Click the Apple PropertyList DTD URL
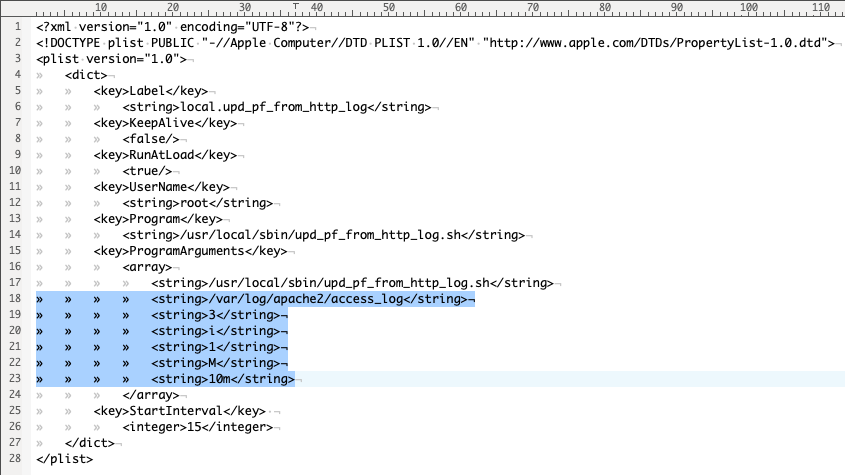 click(x=658, y=43)
